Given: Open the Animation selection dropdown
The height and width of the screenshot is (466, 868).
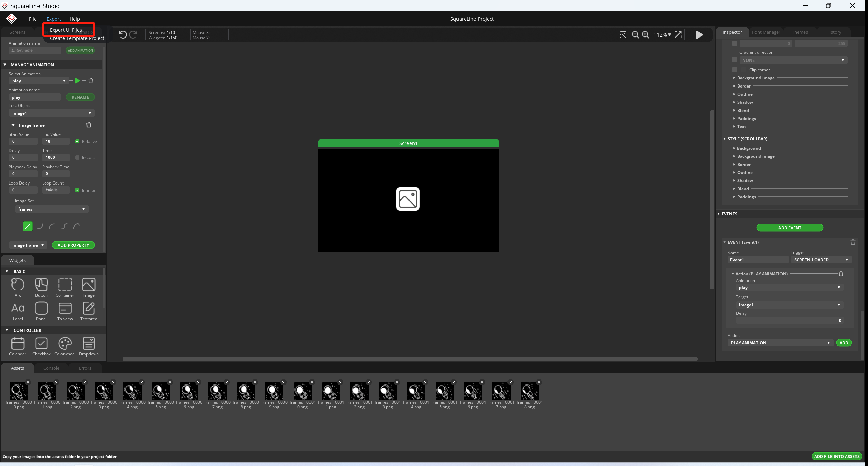Looking at the screenshot, I should coord(38,80).
